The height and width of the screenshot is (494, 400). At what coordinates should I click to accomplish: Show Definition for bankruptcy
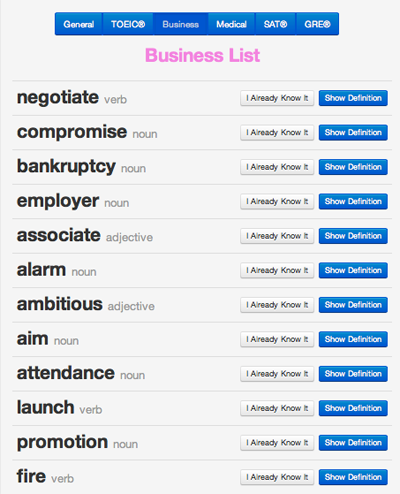pos(353,167)
